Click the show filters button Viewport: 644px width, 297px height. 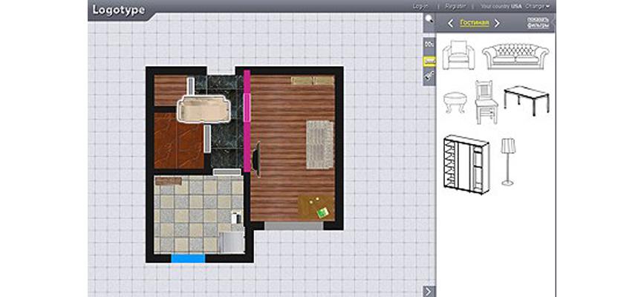pos(538,22)
